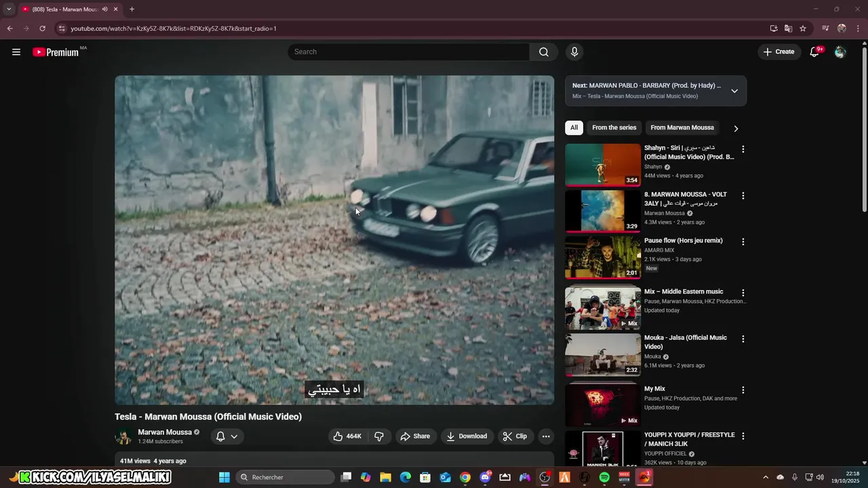Viewport: 868px width, 488px height.
Task: Open File Explorer from the taskbar
Action: tap(385, 477)
